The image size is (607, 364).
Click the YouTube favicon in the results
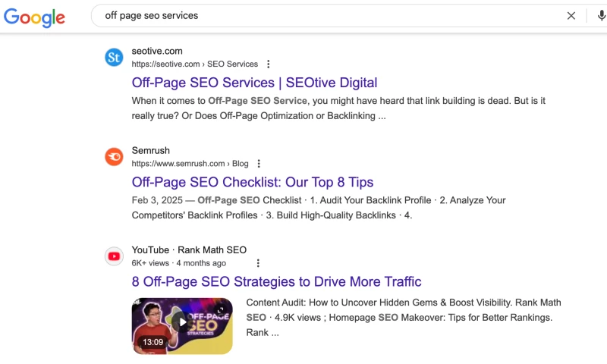[114, 256]
